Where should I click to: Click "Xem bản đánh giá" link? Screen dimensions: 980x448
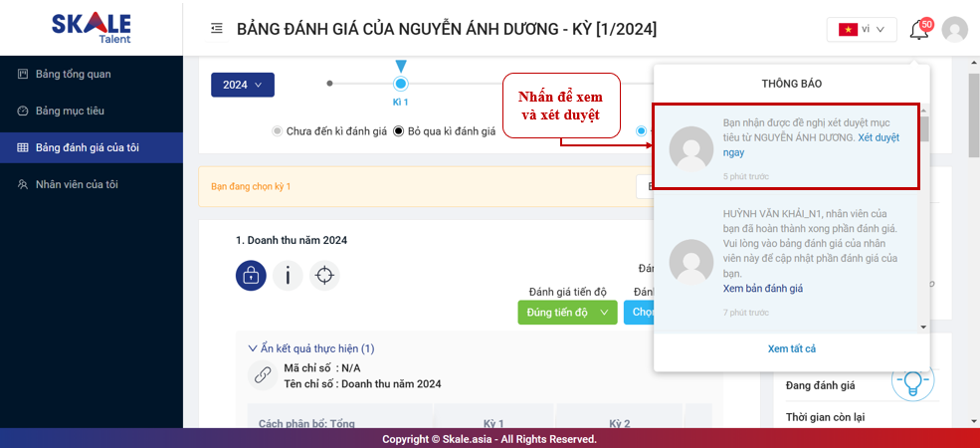pos(762,288)
